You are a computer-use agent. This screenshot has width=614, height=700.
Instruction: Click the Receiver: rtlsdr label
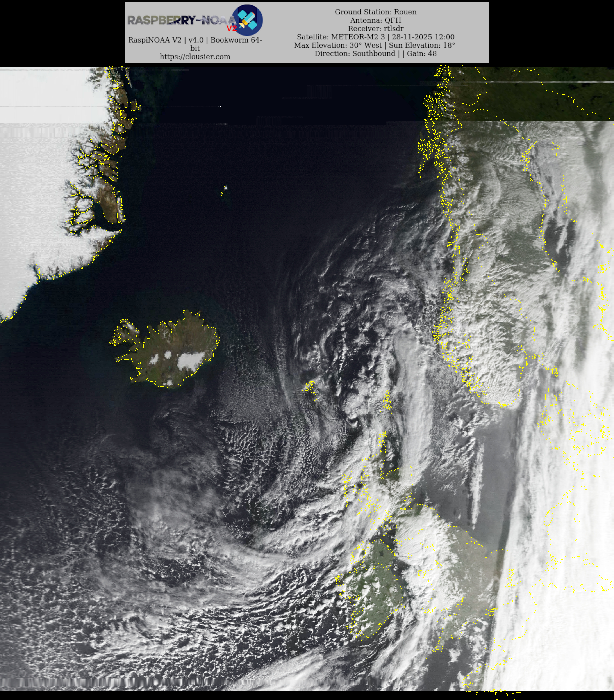coord(375,29)
